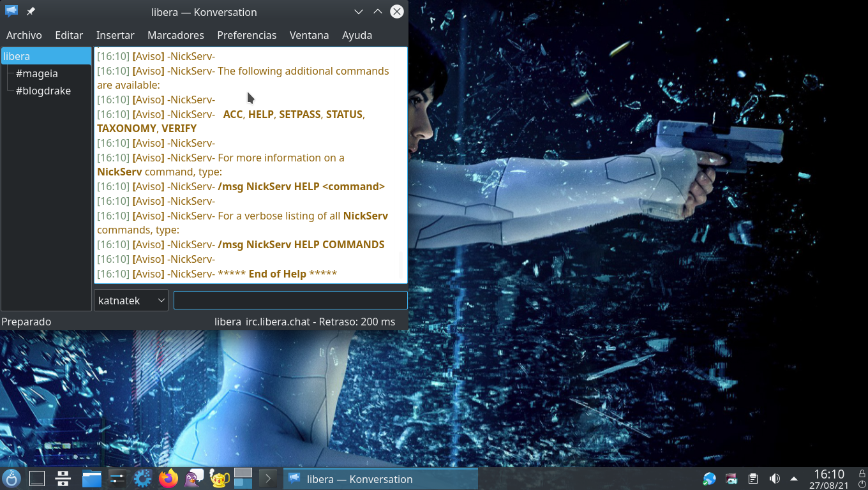Viewport: 868px width, 490px height.
Task: Open the Preferencias menu
Action: click(x=247, y=35)
